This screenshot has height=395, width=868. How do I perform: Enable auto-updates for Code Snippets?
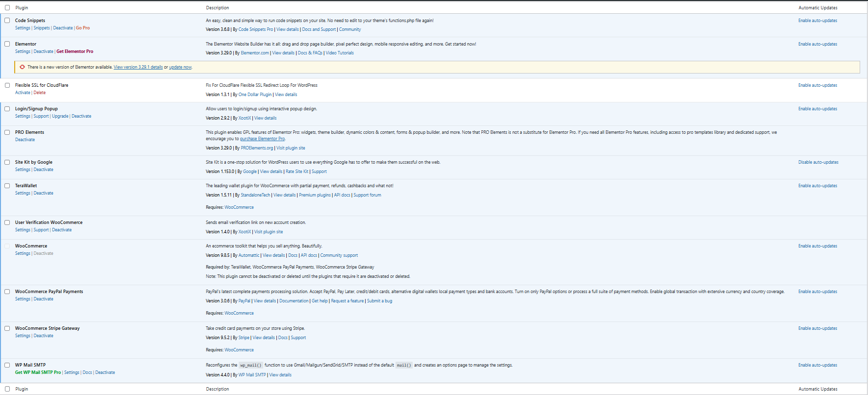point(818,21)
